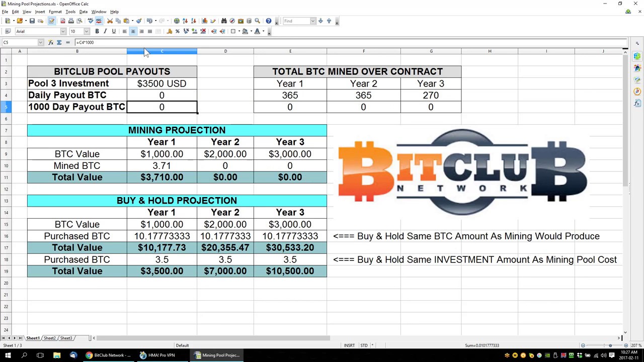Open the Insert menu
Viewport: 644px width, 362px height.
(40, 12)
